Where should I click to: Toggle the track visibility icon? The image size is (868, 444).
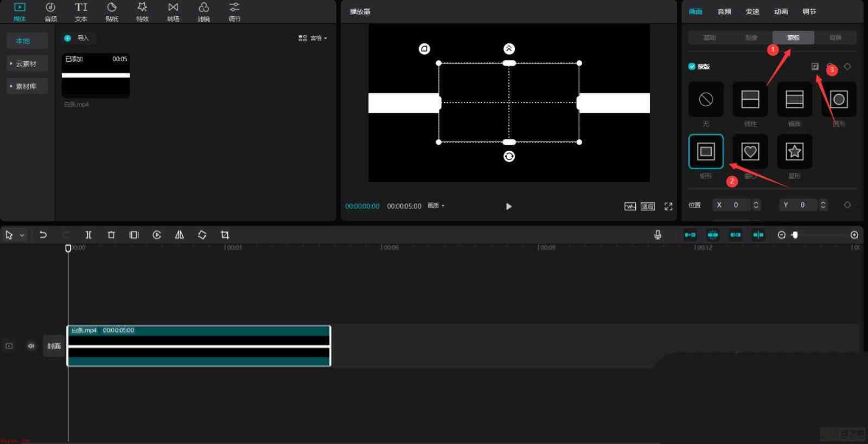pos(9,346)
